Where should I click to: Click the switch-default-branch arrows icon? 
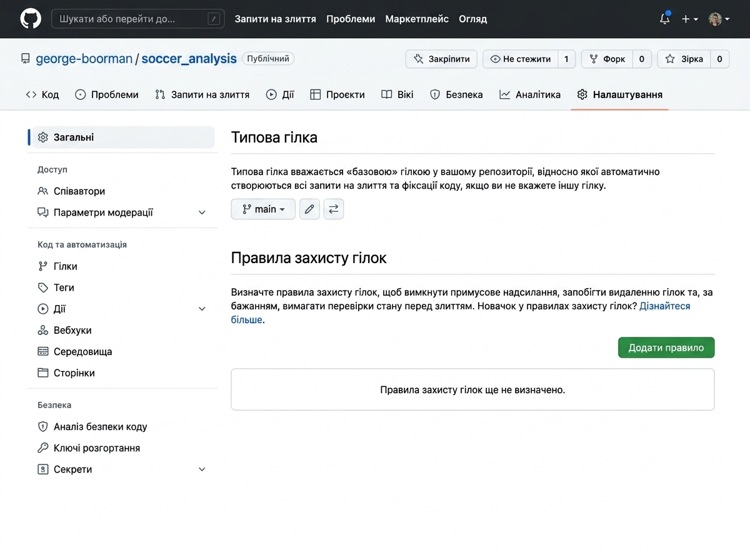[334, 209]
